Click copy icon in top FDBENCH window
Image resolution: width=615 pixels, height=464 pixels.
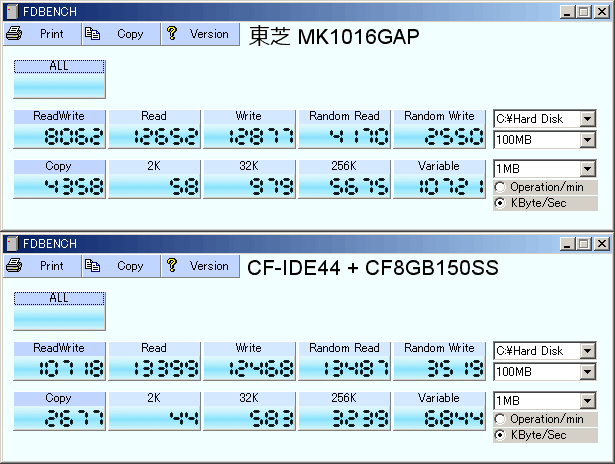93,34
